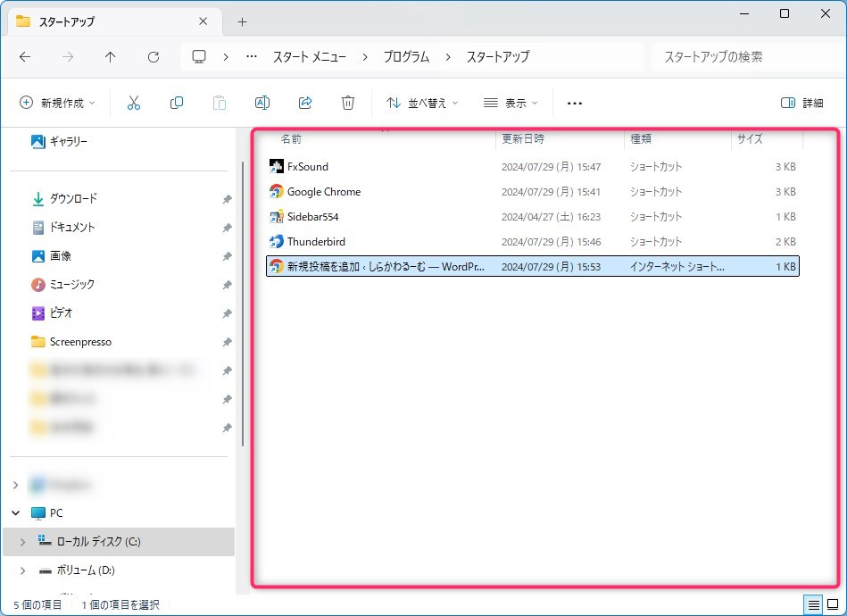The height and width of the screenshot is (616, 847).
Task: Open the 並べ替え sort dropdown
Action: (422, 103)
